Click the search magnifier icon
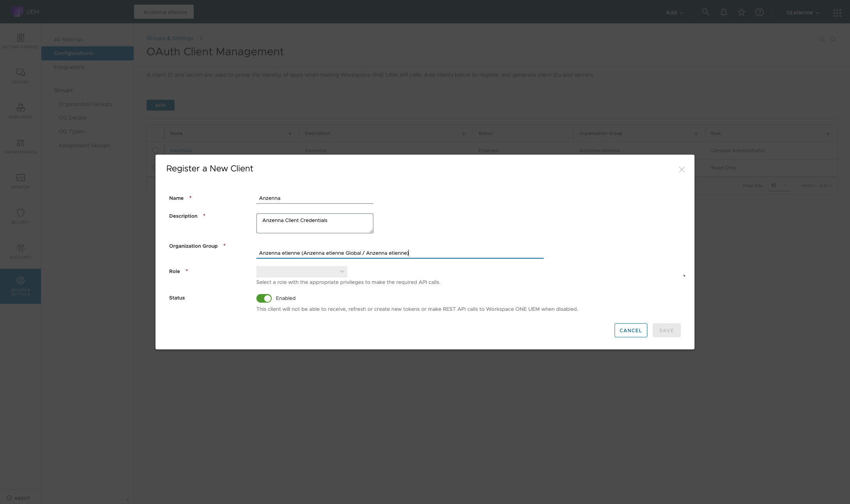 coord(705,12)
